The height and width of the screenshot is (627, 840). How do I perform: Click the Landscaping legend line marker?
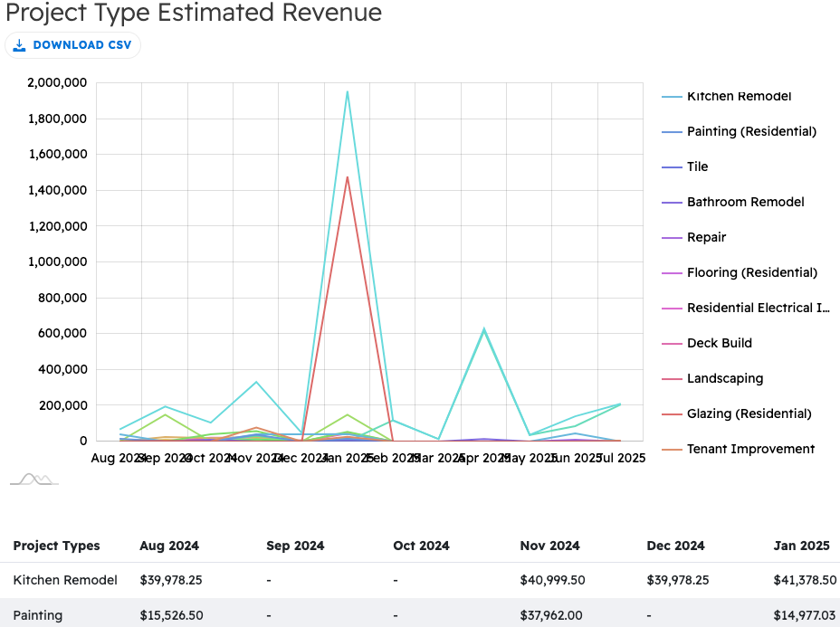point(672,379)
